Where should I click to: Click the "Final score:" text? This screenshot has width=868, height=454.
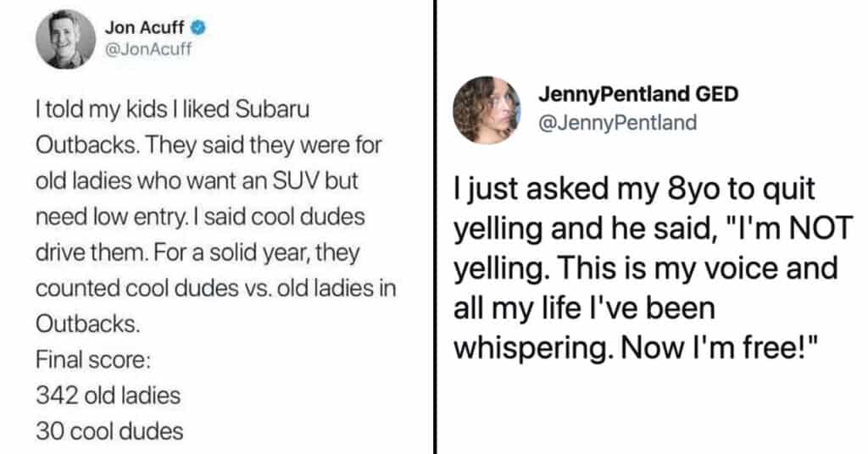[93, 360]
